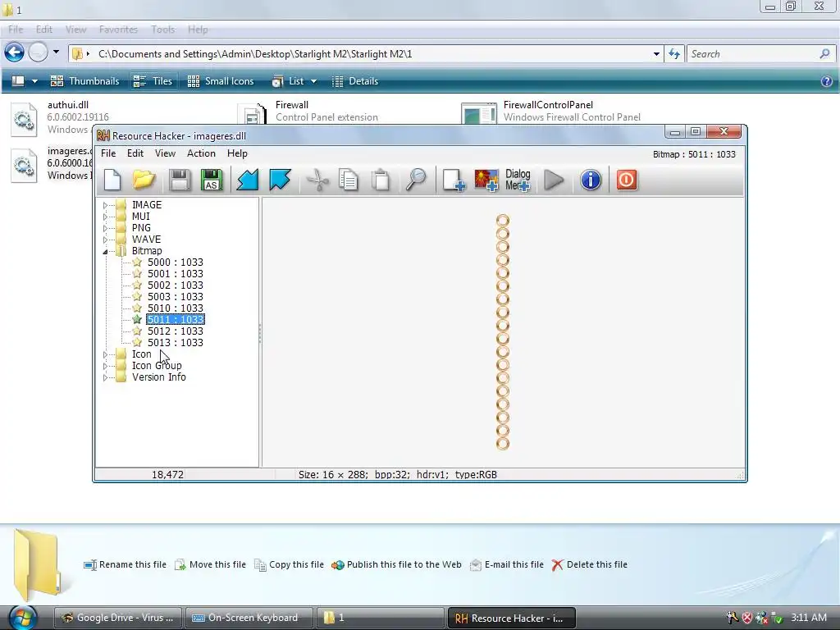This screenshot has width=840, height=630.
Task: Switch Explorer to Small Icons view
Action: coord(221,81)
